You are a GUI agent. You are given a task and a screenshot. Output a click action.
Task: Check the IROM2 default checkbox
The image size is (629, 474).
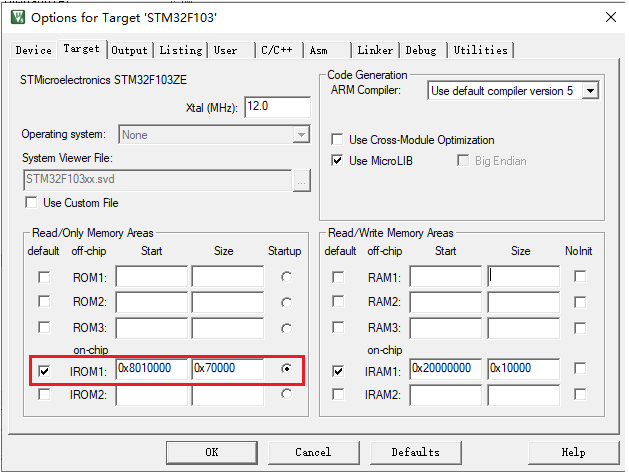[x=44, y=395]
